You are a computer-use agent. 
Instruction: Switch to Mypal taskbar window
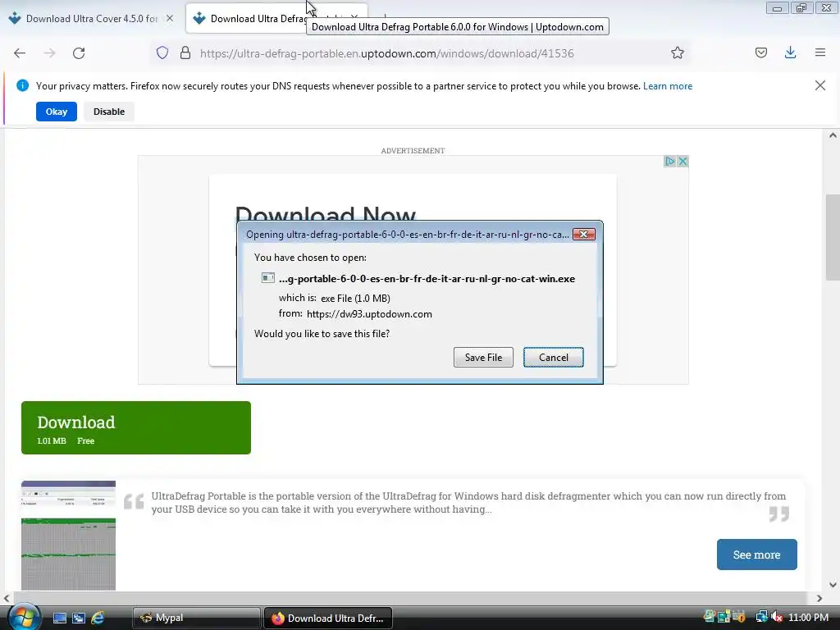[x=196, y=618]
